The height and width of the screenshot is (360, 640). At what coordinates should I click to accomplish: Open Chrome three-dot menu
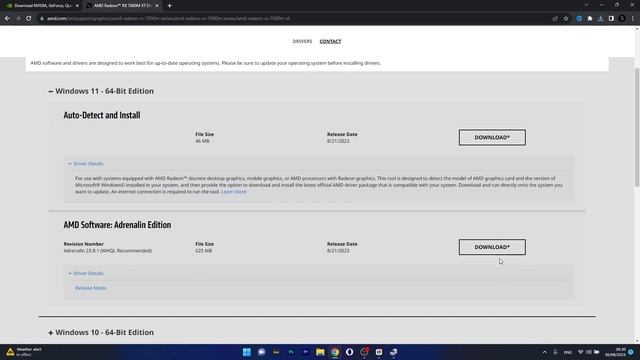point(633,18)
